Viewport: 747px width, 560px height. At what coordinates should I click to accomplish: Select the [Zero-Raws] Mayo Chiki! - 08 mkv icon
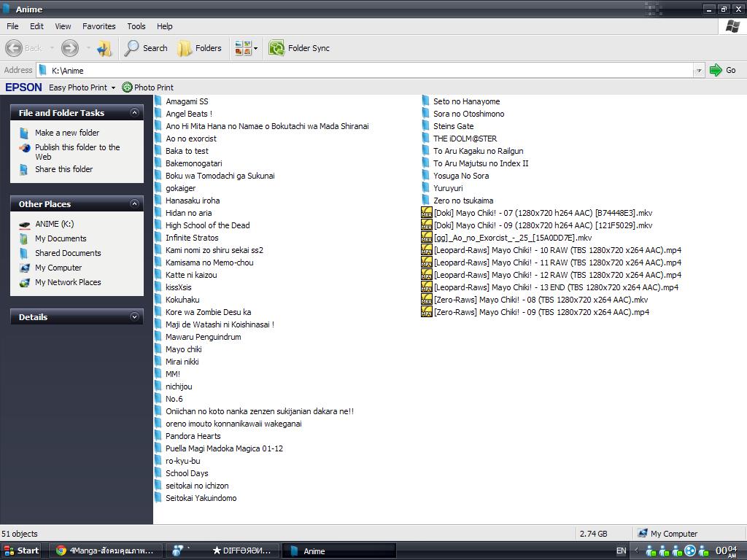(x=426, y=300)
